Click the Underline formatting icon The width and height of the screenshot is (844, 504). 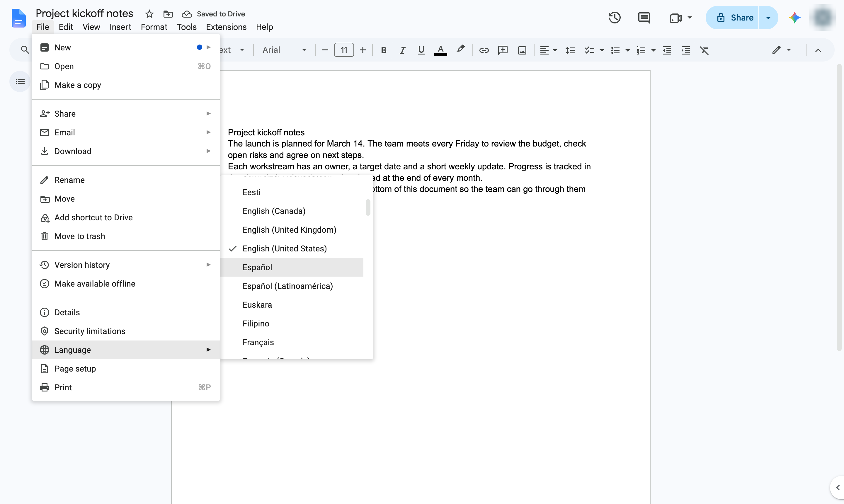[x=421, y=50]
